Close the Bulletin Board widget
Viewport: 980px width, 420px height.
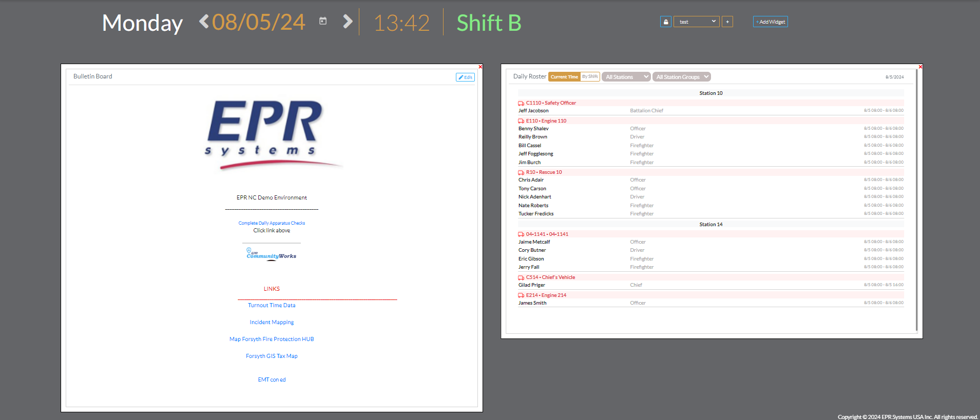pyautogui.click(x=481, y=67)
